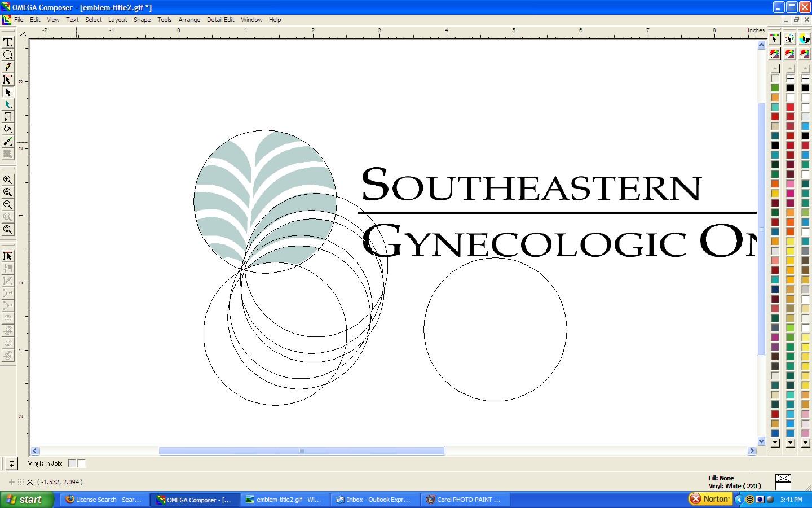Open the Tools menu
812x508 pixels.
click(x=165, y=20)
